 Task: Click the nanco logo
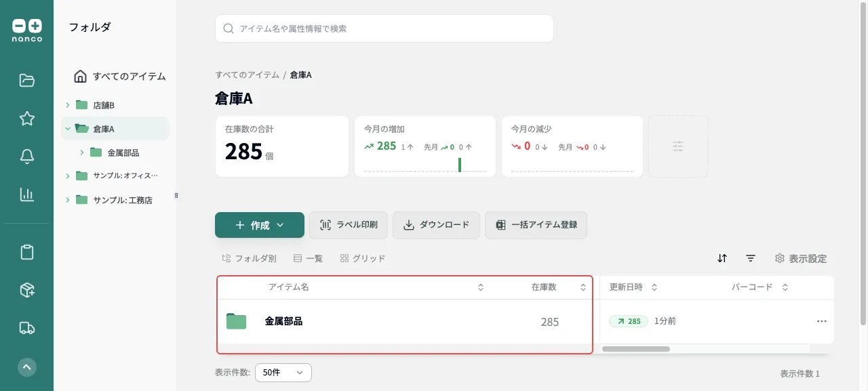point(27,30)
